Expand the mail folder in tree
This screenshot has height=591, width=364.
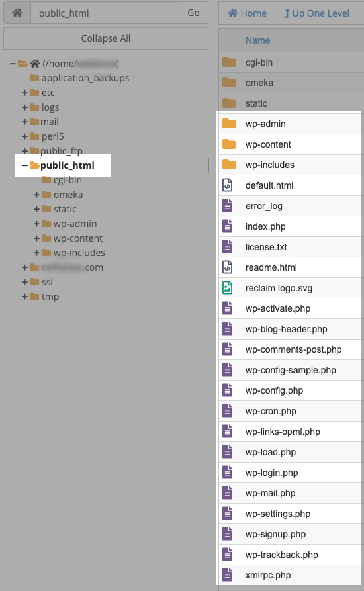(24, 122)
